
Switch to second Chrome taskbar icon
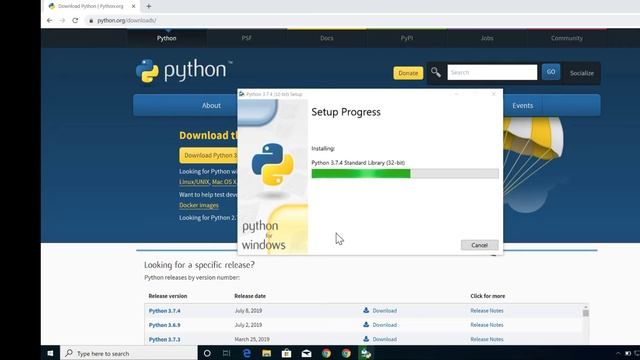pos(346,353)
